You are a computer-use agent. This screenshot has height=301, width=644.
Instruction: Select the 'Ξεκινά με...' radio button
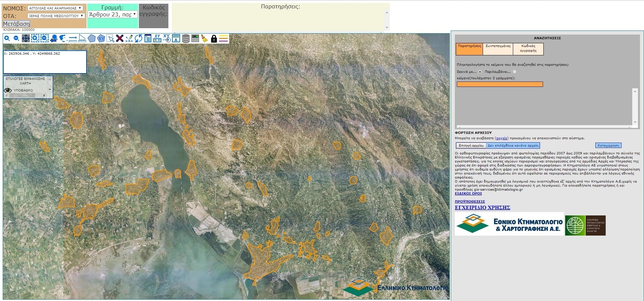coord(480,72)
